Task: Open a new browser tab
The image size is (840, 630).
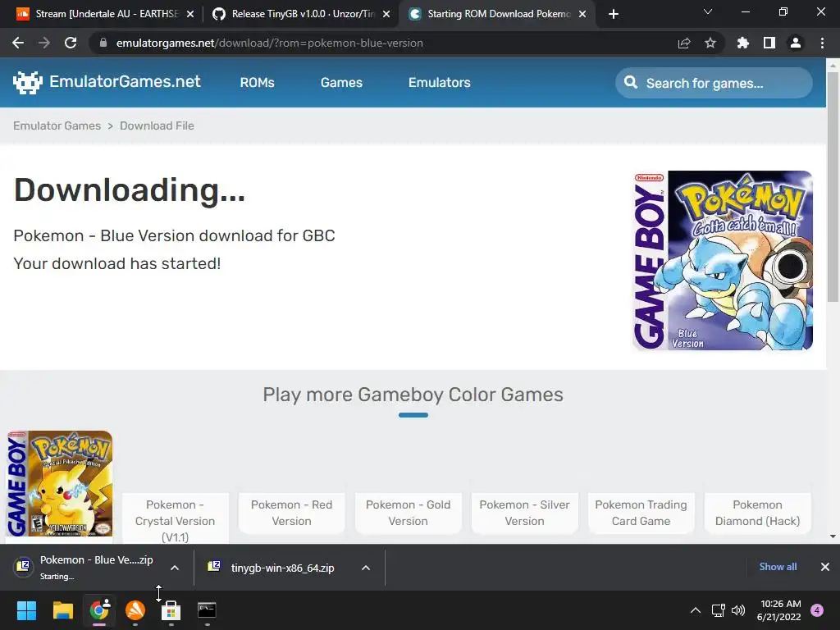Action: pyautogui.click(x=614, y=14)
